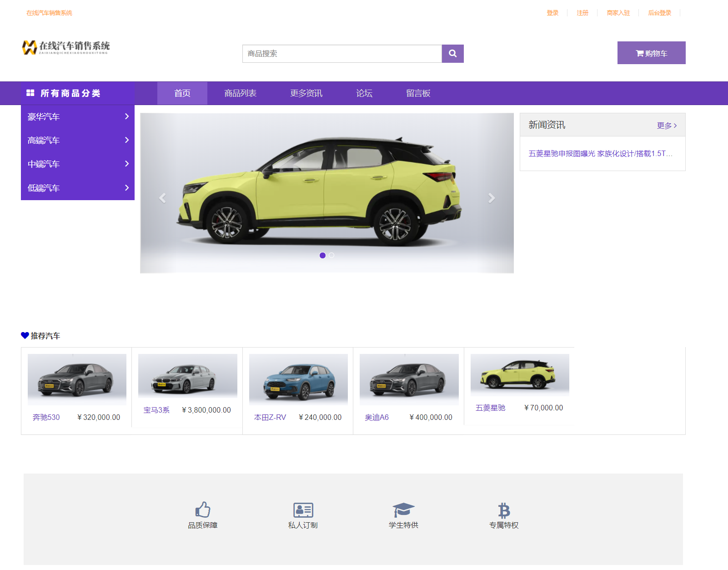728x570 pixels.
Task: Advance to the next carousel slide arrow
Action: tap(491, 198)
